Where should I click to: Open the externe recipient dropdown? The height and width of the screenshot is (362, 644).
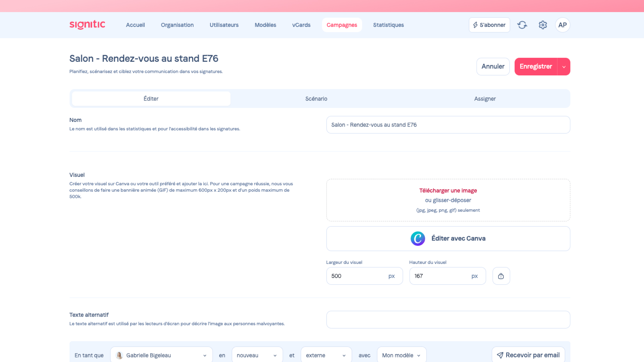click(326, 355)
